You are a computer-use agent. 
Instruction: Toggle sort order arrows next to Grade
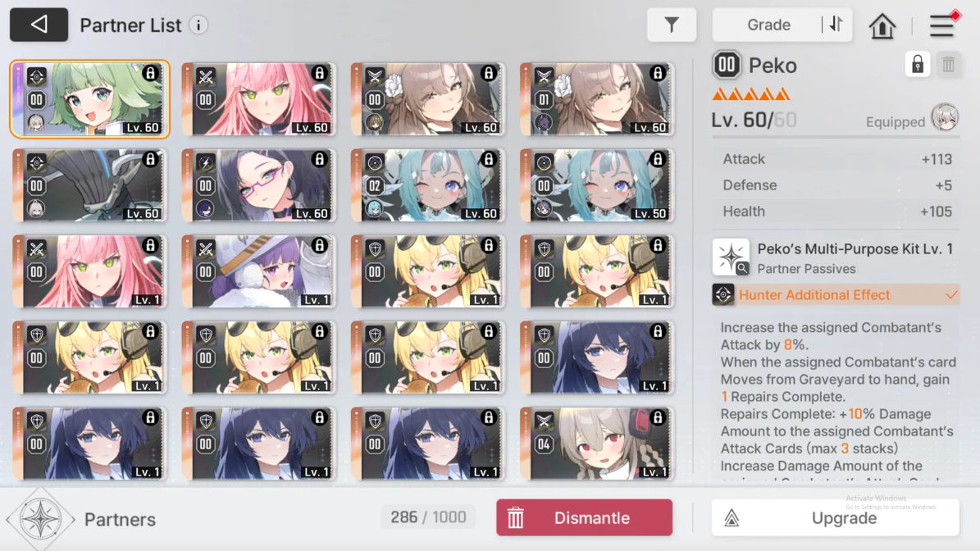836,25
